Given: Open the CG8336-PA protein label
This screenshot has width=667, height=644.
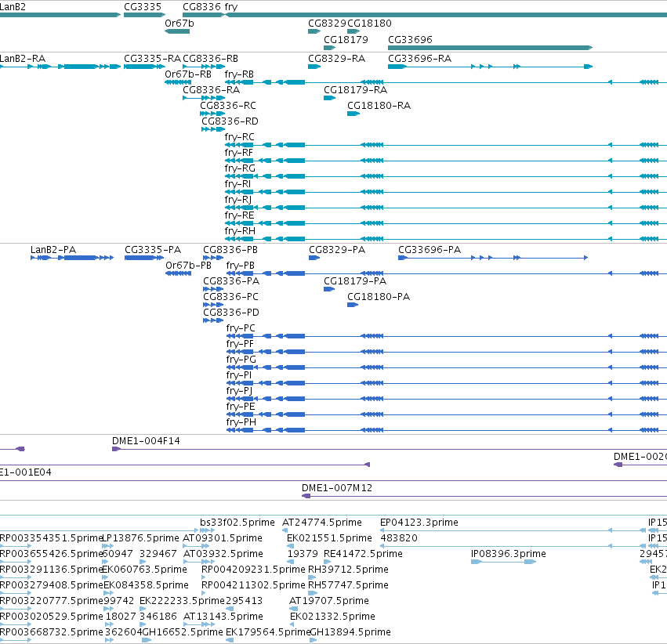Looking at the screenshot, I should (231, 281).
